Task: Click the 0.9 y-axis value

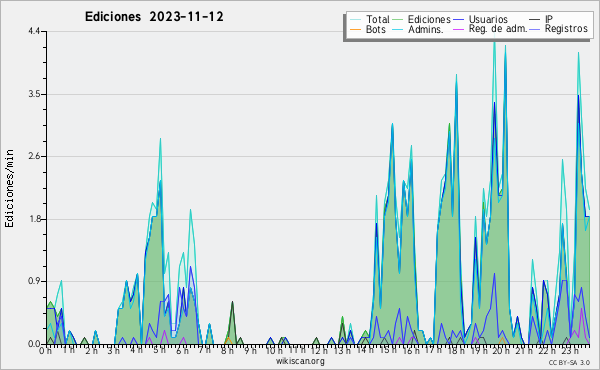Action: (34, 281)
